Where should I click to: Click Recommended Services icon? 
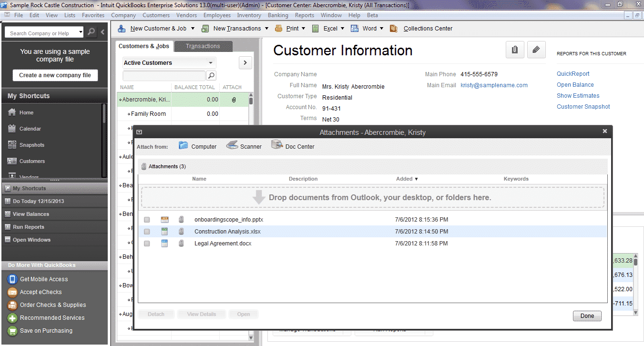[x=12, y=318]
